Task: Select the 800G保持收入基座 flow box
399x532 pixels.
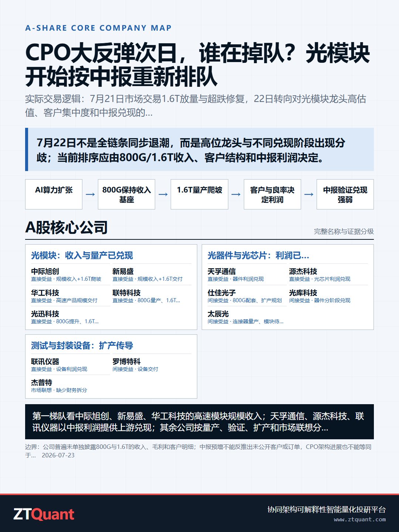Action: coord(126,194)
